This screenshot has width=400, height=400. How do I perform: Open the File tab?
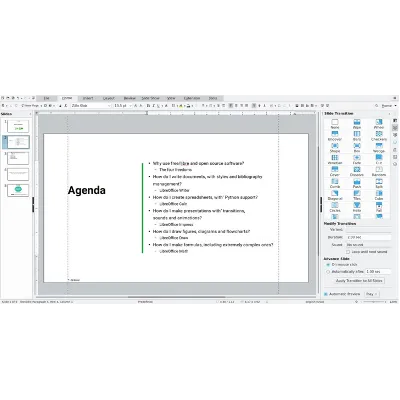pyautogui.click(x=46, y=98)
